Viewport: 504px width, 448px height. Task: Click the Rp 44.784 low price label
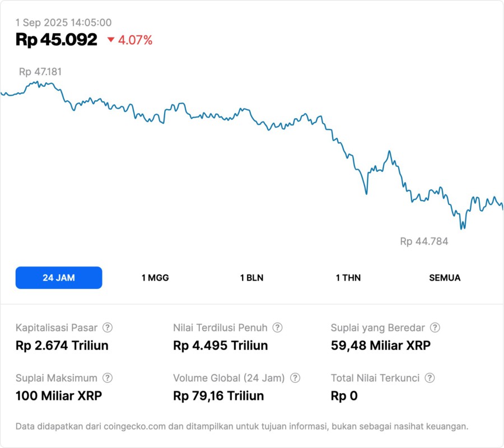(x=424, y=241)
